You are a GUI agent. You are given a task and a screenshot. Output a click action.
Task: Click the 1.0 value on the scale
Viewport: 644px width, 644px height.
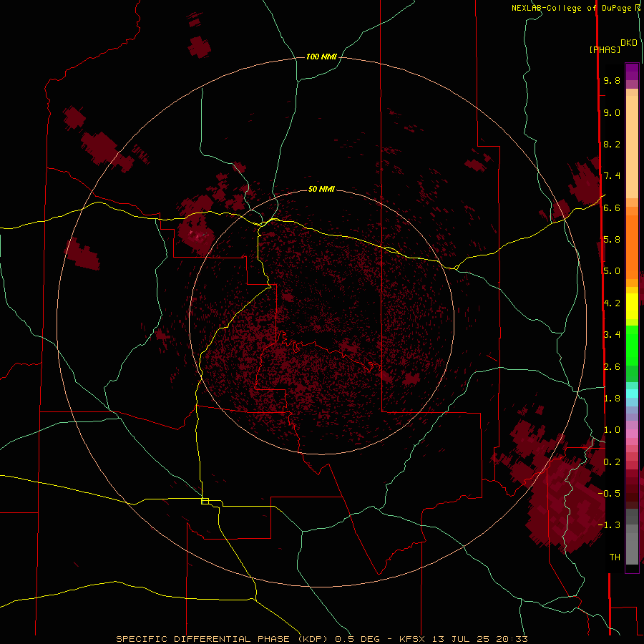612,430
